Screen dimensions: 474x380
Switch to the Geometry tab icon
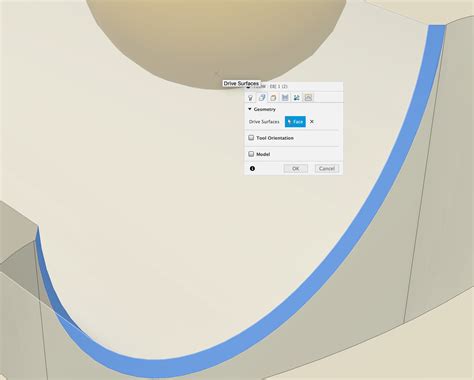click(x=262, y=98)
